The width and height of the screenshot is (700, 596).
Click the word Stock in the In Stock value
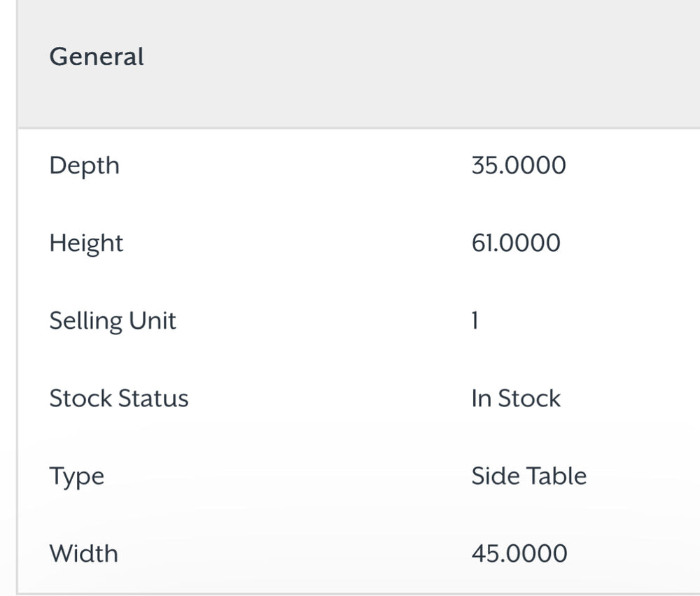pyautogui.click(x=529, y=399)
